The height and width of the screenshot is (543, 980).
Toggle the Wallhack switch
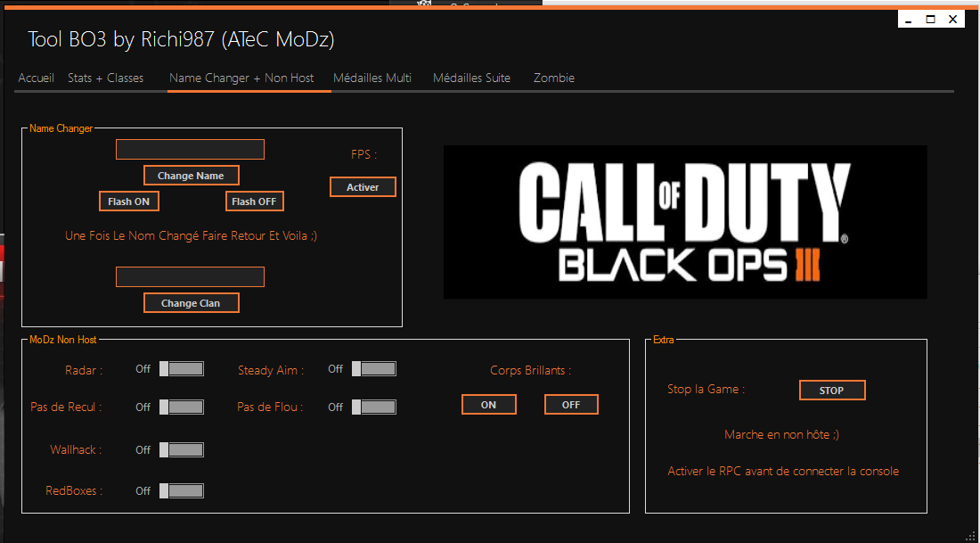[181, 449]
